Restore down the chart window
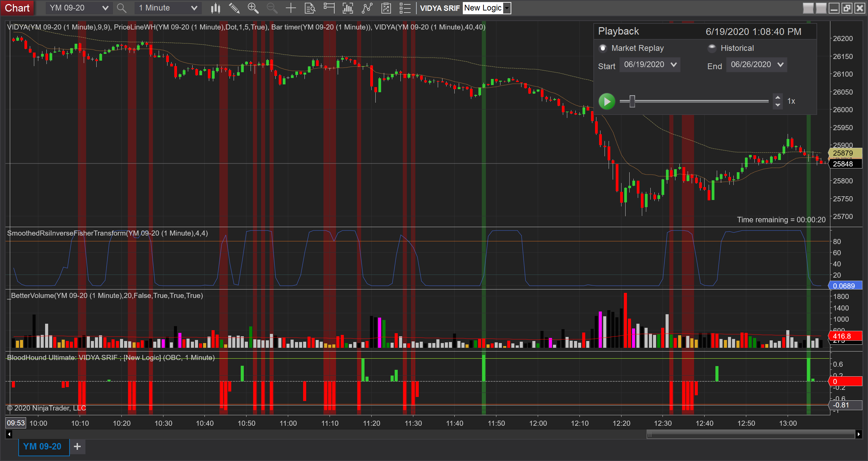 pyautogui.click(x=847, y=8)
